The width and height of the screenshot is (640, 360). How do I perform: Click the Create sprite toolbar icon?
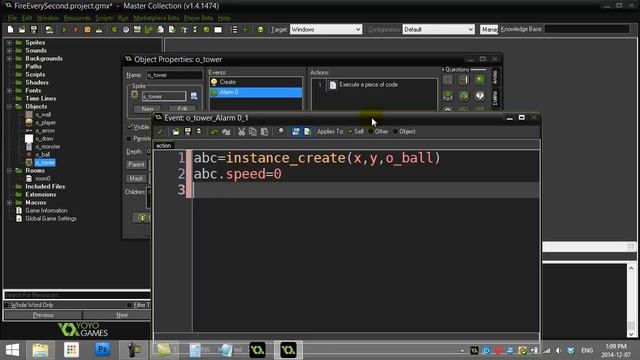tap(114, 29)
